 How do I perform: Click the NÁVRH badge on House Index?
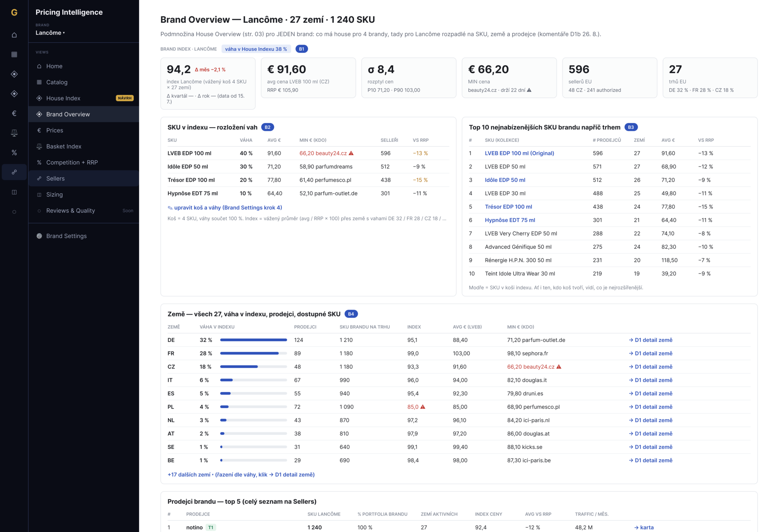click(x=125, y=98)
